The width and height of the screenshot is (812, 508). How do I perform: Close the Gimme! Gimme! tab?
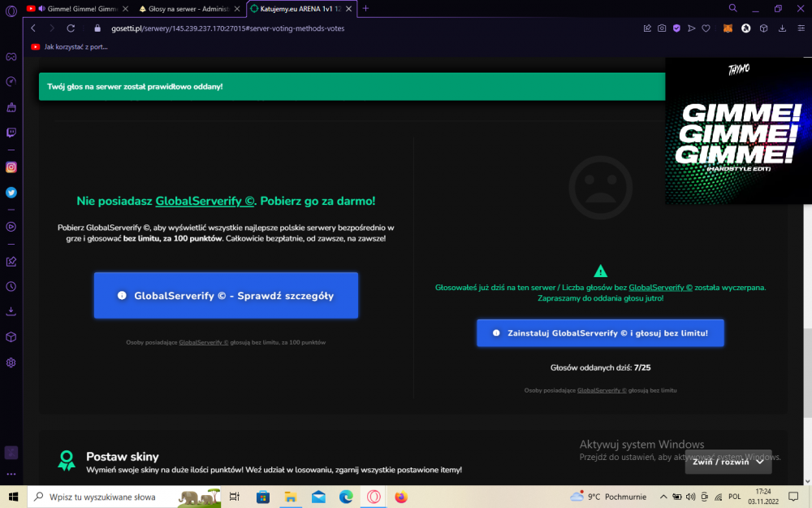tap(125, 9)
